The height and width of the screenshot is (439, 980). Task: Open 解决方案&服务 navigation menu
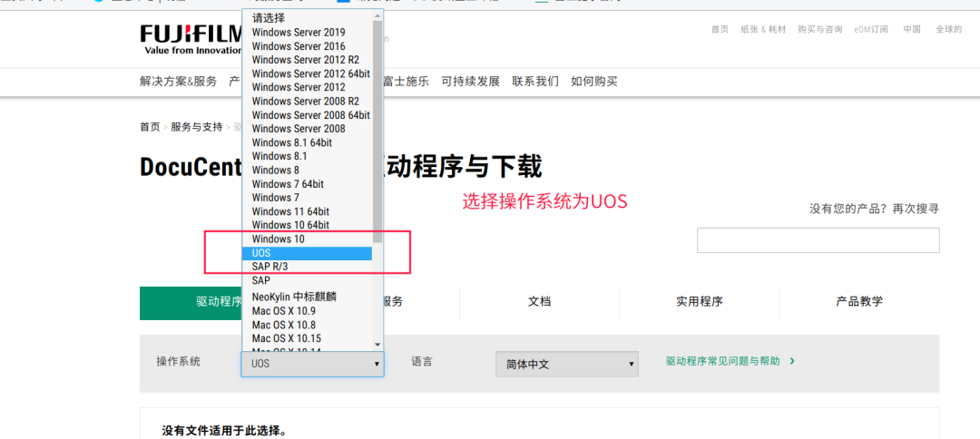click(x=178, y=82)
